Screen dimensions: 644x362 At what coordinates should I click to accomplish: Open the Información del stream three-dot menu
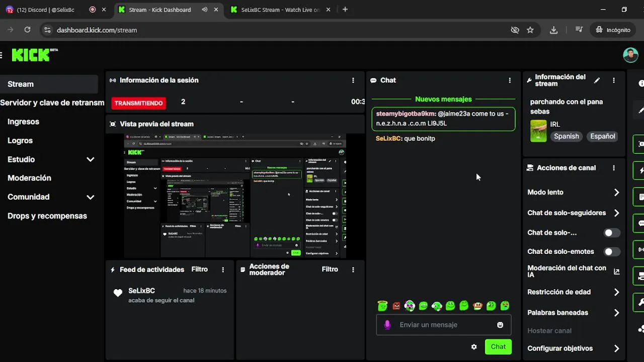(614, 80)
